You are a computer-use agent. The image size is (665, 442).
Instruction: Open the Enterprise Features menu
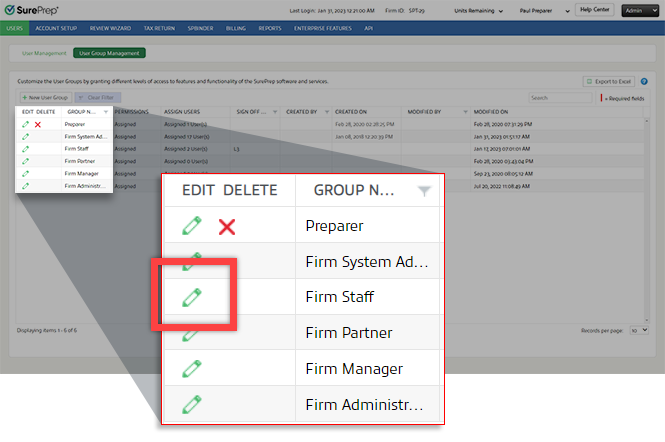323,28
